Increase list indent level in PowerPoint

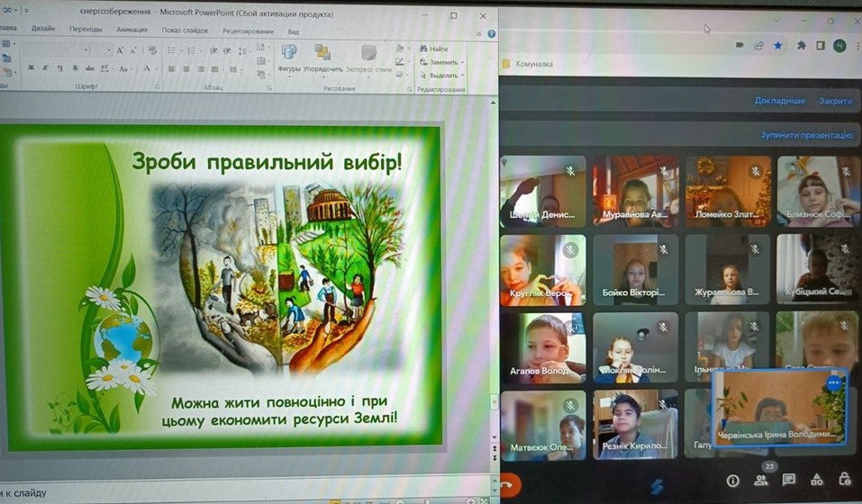227,50
